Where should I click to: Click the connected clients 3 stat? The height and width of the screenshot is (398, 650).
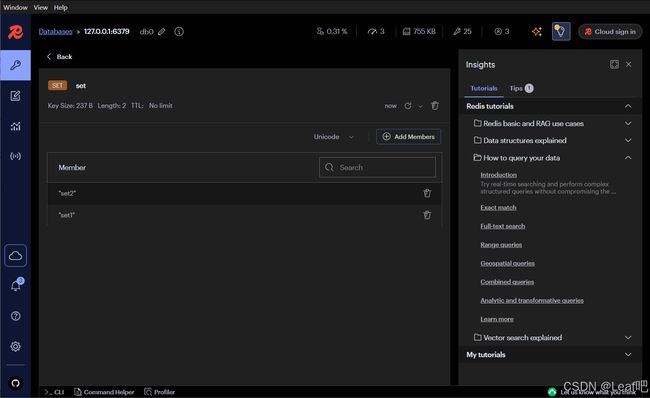tap(502, 32)
